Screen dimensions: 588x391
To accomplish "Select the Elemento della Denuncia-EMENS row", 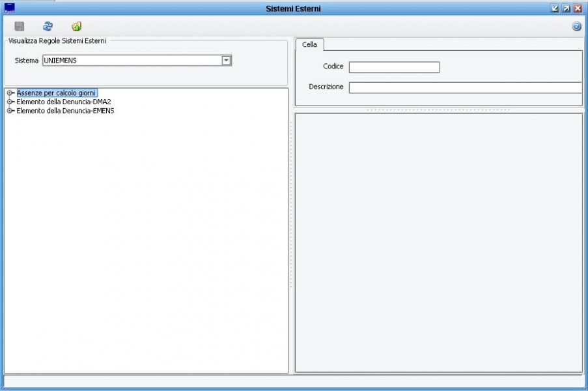I will (x=65, y=111).
